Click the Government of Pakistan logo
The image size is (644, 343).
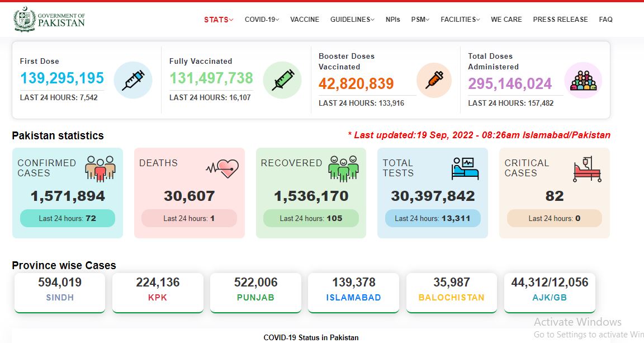[49, 19]
